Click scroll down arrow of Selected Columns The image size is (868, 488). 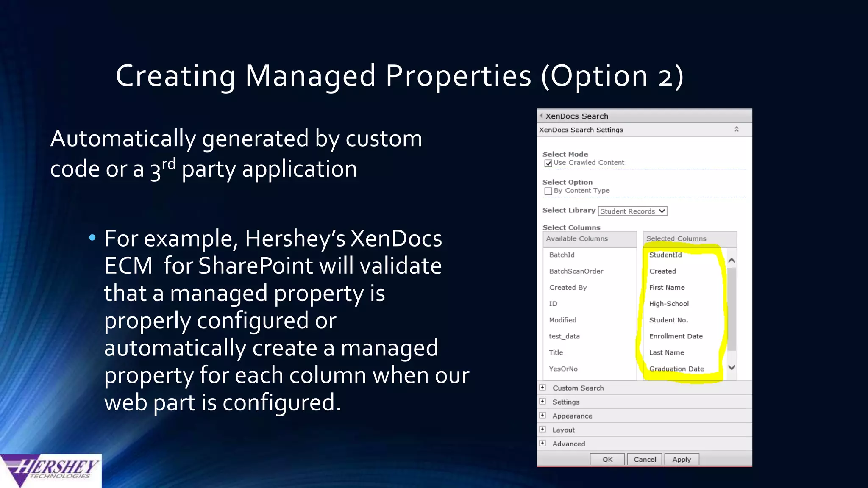coord(732,367)
